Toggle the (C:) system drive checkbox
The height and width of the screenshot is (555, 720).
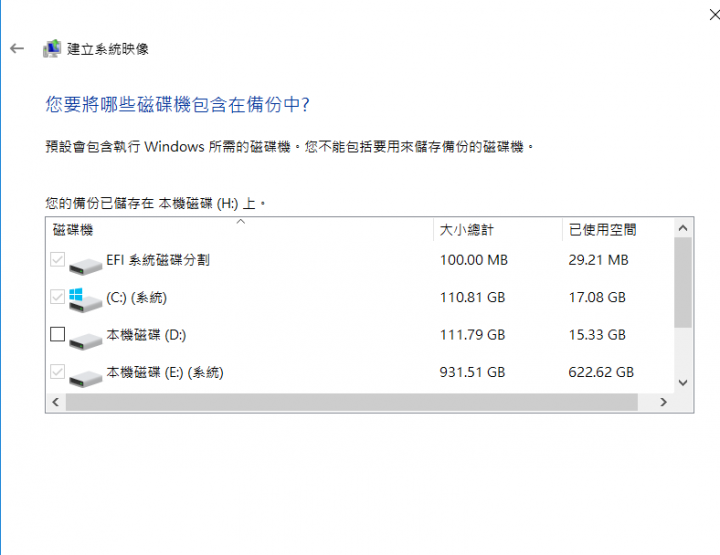[x=57, y=297]
